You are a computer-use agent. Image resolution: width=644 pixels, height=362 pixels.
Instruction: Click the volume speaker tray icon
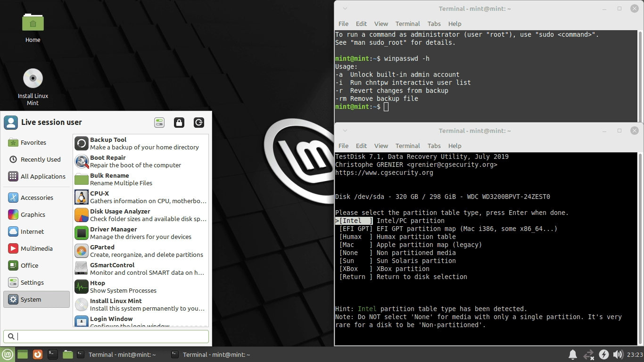coord(617,354)
